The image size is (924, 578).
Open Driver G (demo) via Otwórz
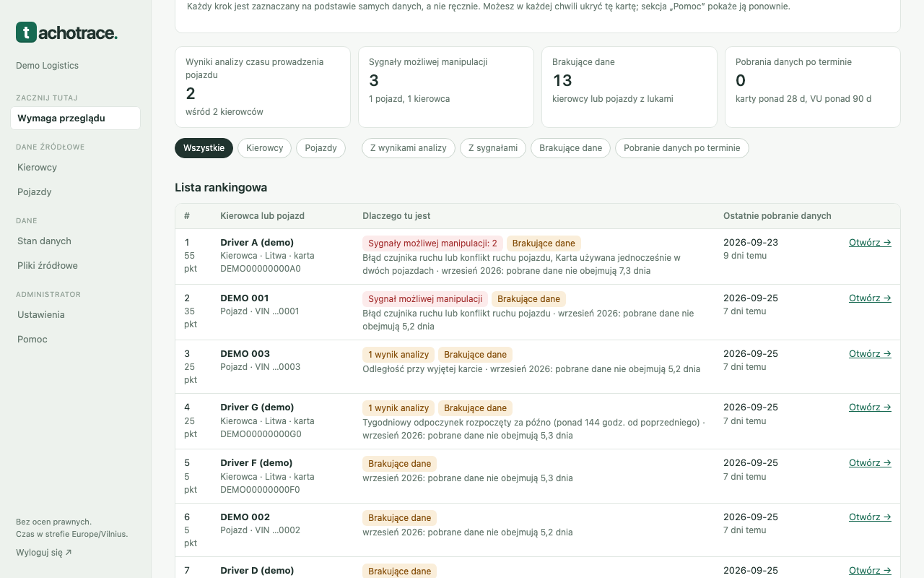click(870, 407)
